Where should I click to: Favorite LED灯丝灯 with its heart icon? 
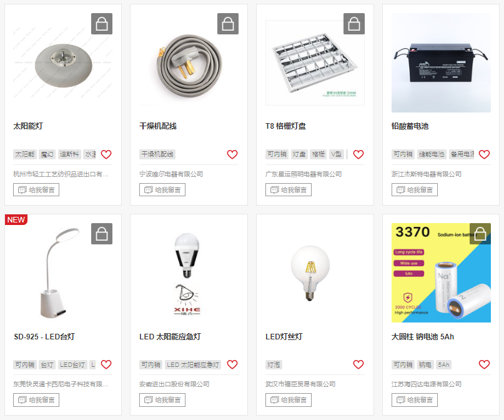pyautogui.click(x=358, y=364)
